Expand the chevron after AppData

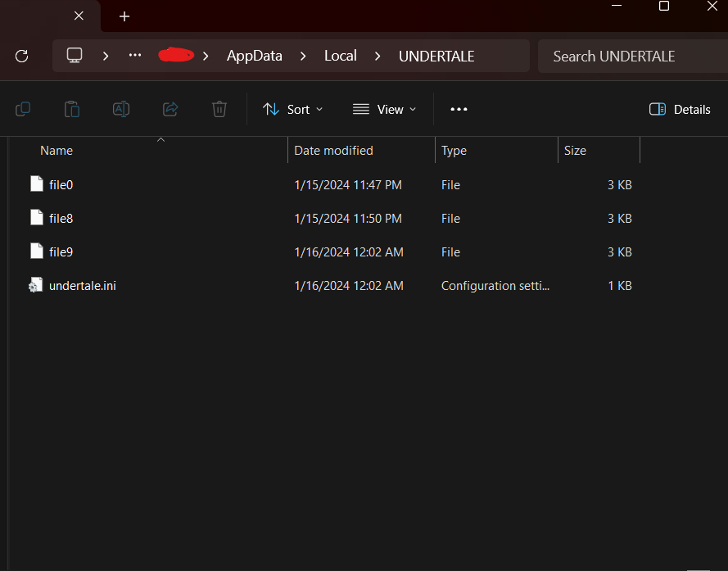tap(303, 57)
